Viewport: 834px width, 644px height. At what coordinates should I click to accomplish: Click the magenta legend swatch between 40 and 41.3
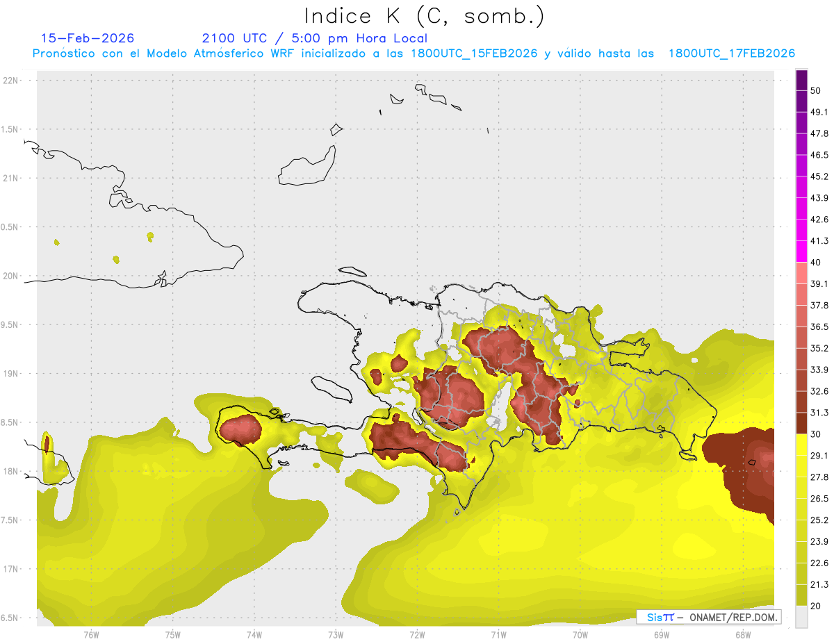801,252
